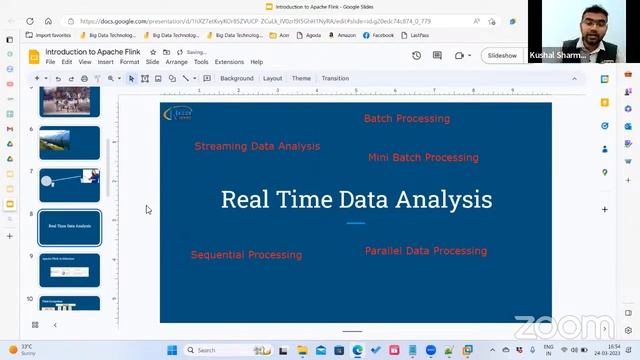The image size is (640, 360).
Task: Click the undo arrow in the toolbar
Action: [x=58, y=78]
